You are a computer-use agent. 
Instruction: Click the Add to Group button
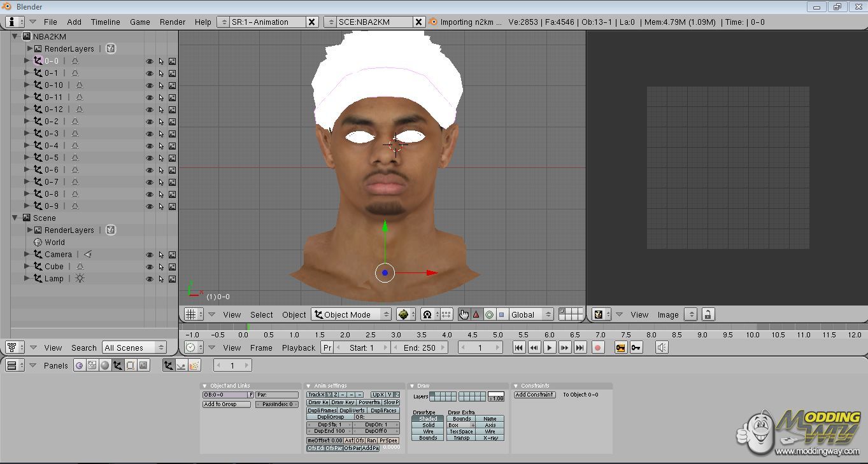click(226, 404)
